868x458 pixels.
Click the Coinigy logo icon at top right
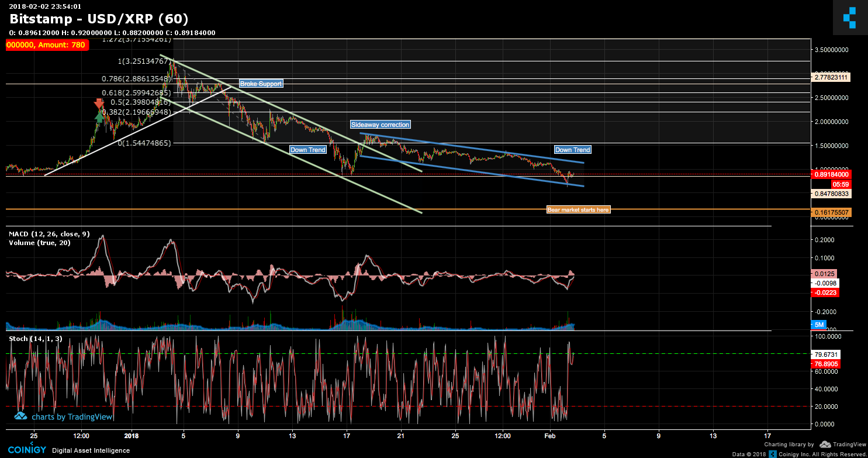[x=850, y=18]
